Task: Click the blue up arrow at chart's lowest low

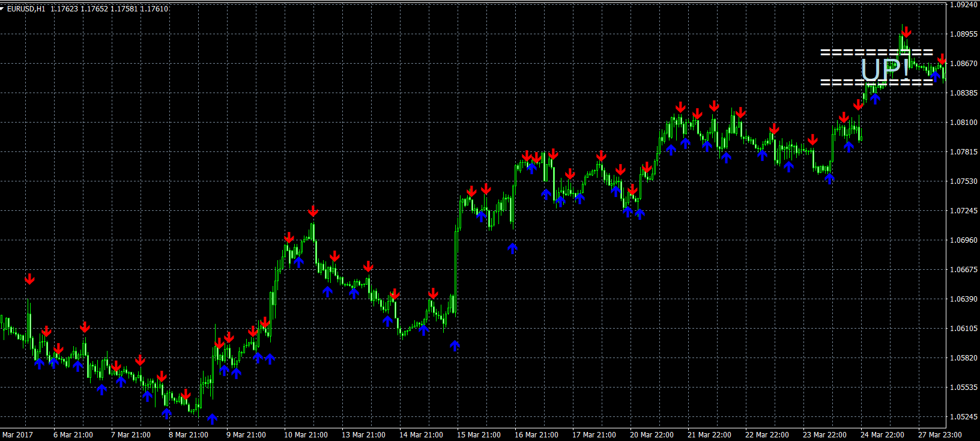Action: tap(212, 419)
